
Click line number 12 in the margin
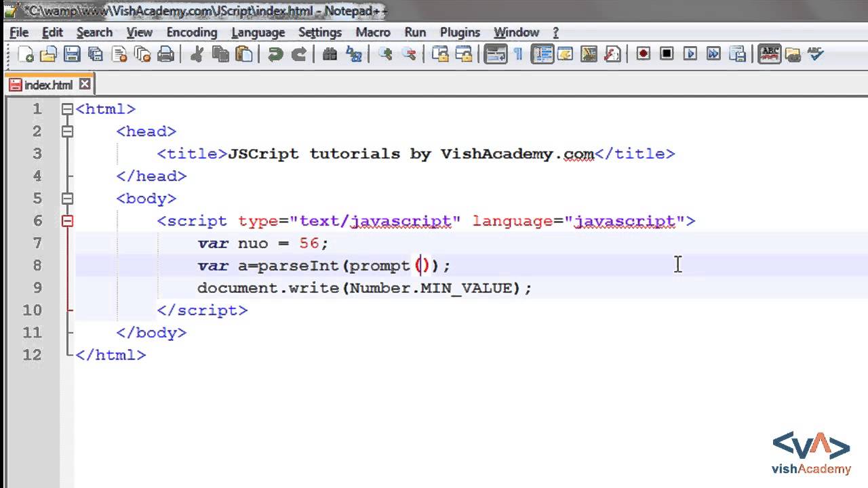click(x=32, y=355)
